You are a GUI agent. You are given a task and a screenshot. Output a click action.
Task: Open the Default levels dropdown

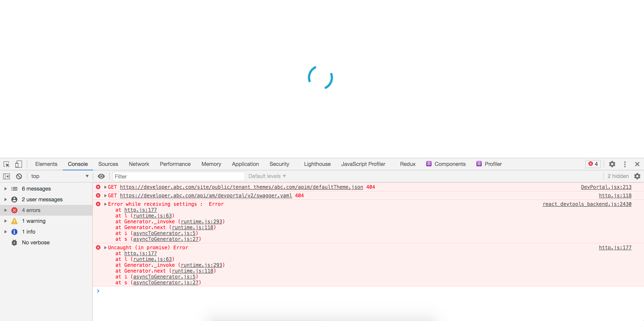[x=267, y=176]
